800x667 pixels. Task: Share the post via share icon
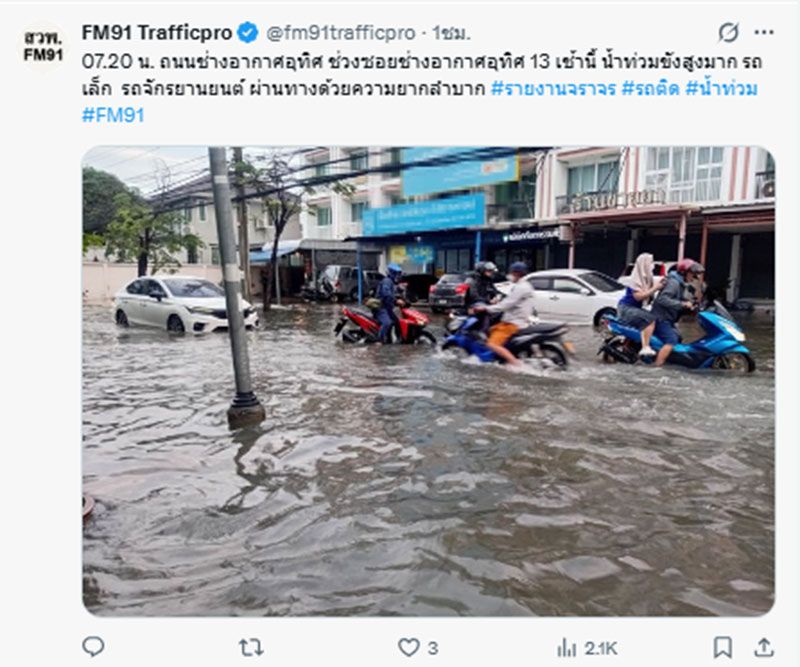(x=764, y=646)
